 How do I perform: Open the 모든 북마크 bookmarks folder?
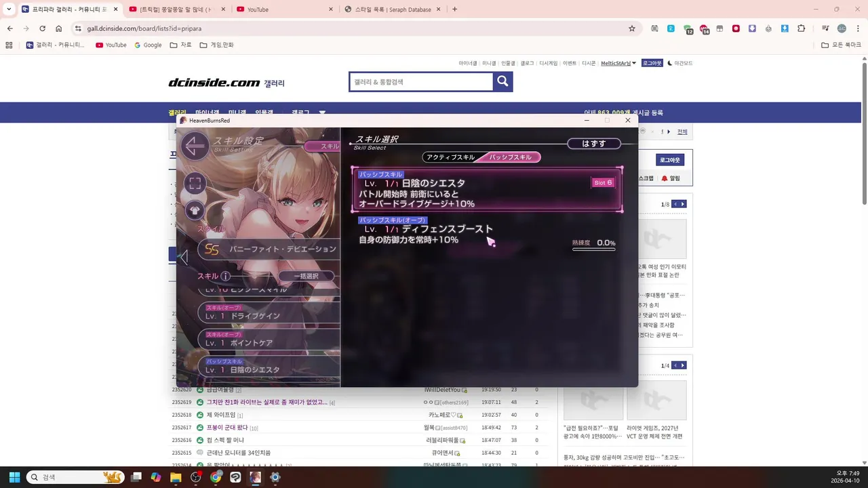(x=841, y=45)
